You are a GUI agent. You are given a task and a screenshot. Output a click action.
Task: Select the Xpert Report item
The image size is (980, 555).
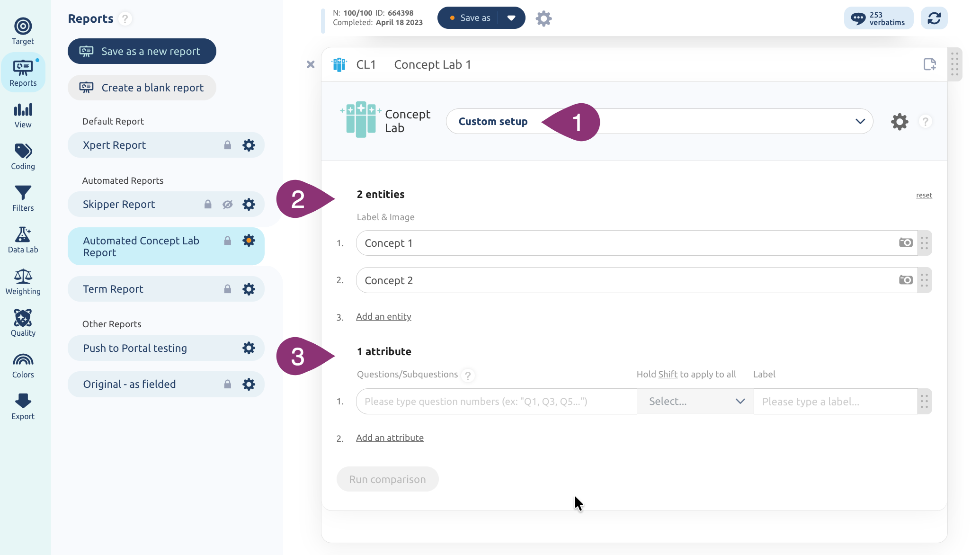166,145
